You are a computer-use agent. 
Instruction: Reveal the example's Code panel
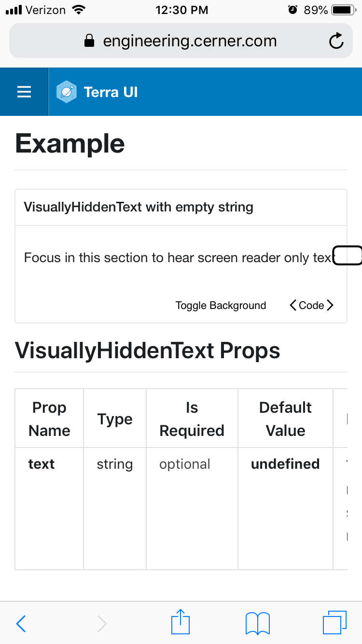312,305
